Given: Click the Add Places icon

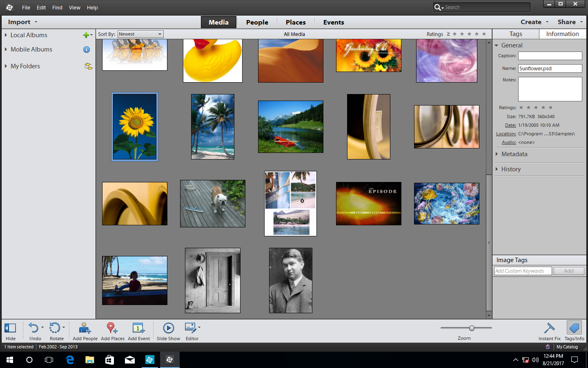Looking at the screenshot, I should pyautogui.click(x=112, y=328).
